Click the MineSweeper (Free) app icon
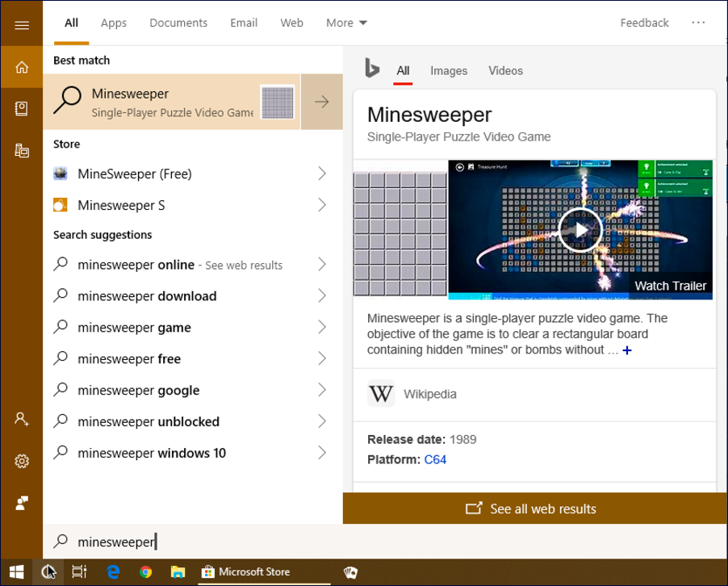Screen dimensions: 728x586 coord(61,174)
